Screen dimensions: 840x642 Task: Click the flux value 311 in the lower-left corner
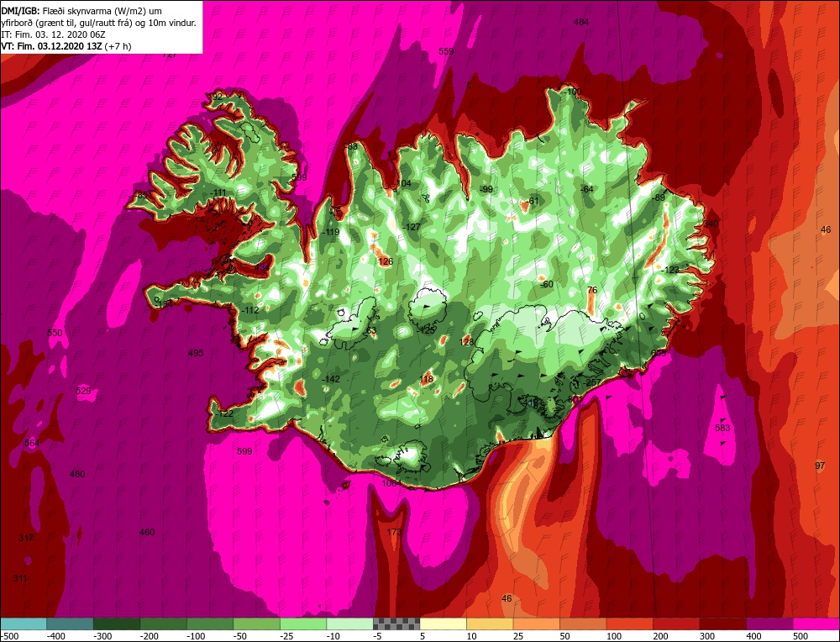(x=20, y=578)
